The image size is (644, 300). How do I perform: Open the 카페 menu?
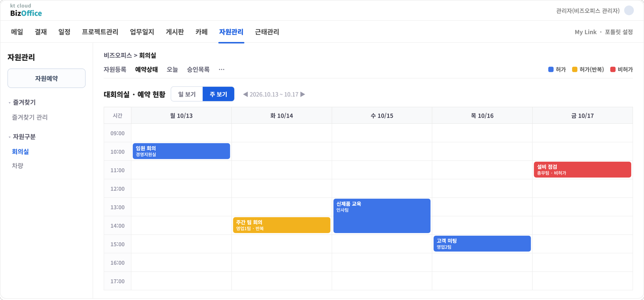(202, 32)
